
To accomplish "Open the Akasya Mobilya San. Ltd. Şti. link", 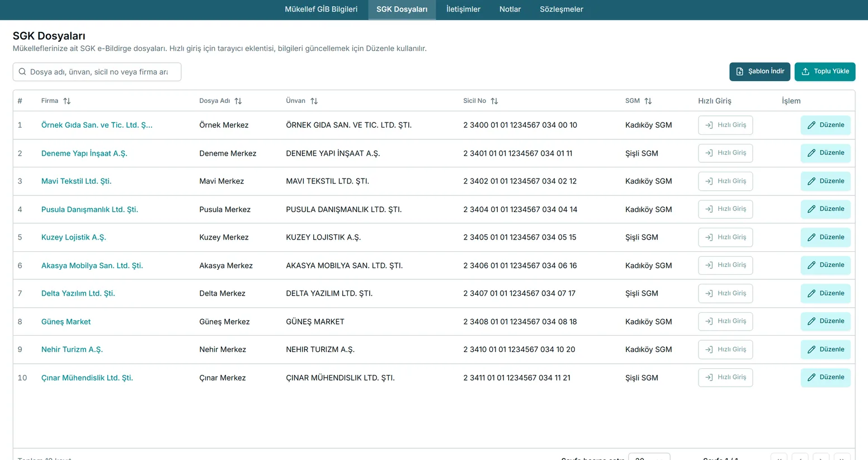I will tap(92, 265).
